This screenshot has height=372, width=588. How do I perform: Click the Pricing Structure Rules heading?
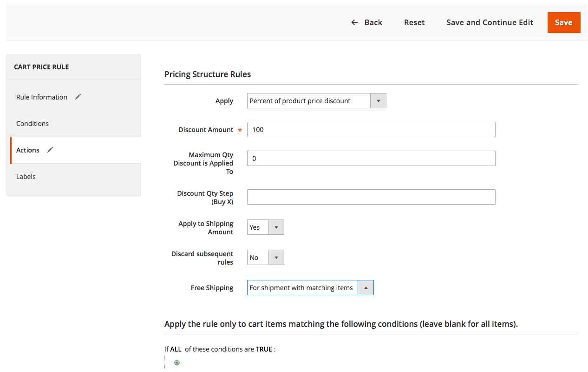click(x=208, y=74)
